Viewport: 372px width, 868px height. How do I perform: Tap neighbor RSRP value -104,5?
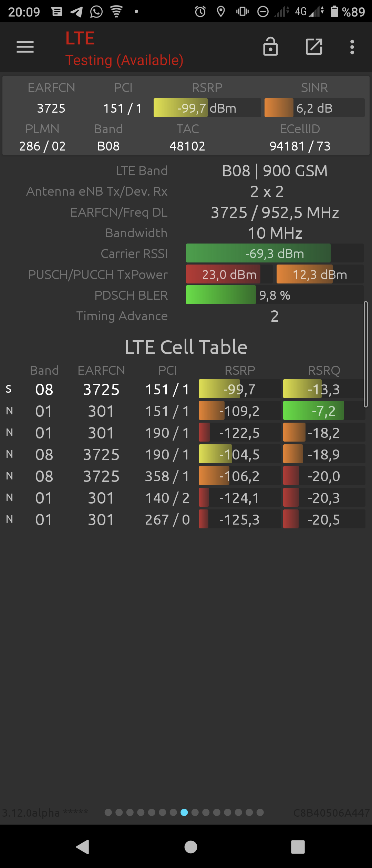tap(239, 454)
